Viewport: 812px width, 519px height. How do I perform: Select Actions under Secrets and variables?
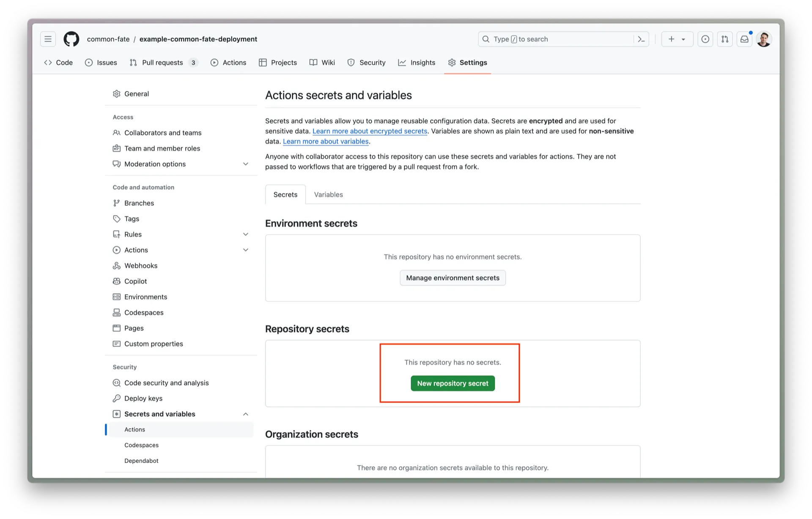point(135,429)
